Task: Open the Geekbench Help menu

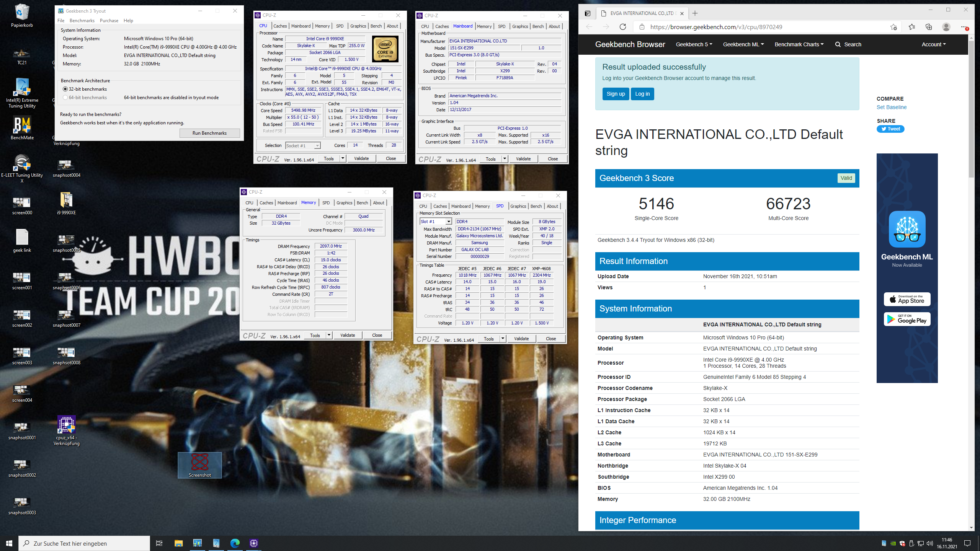Action: (128, 21)
